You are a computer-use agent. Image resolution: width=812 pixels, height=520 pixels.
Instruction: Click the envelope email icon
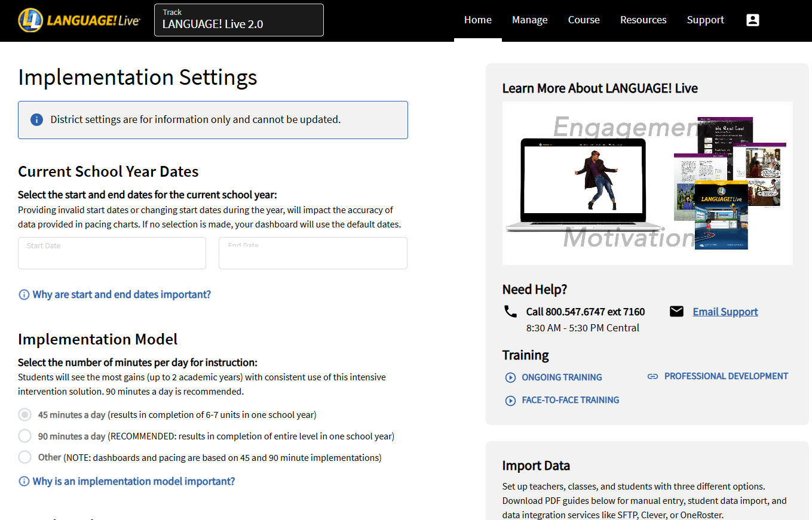(676, 311)
